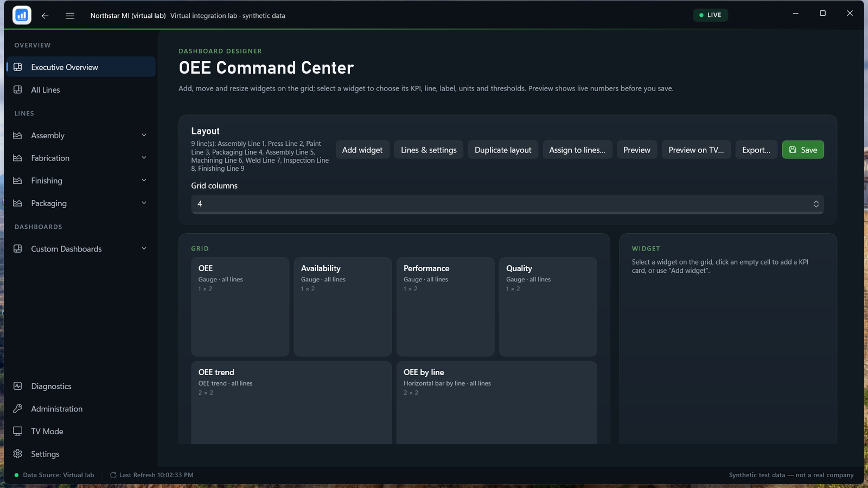The width and height of the screenshot is (868, 488).
Task: Click the Add widget button
Action: click(362, 150)
